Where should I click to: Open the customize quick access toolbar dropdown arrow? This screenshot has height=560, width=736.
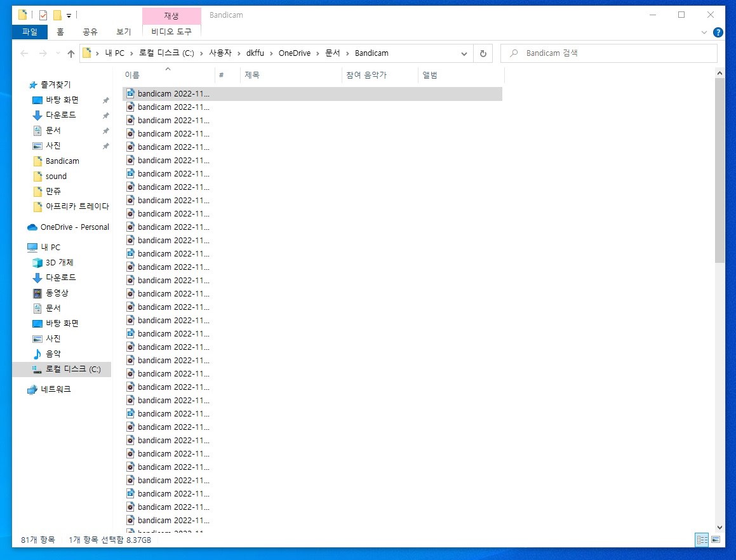[x=69, y=15]
